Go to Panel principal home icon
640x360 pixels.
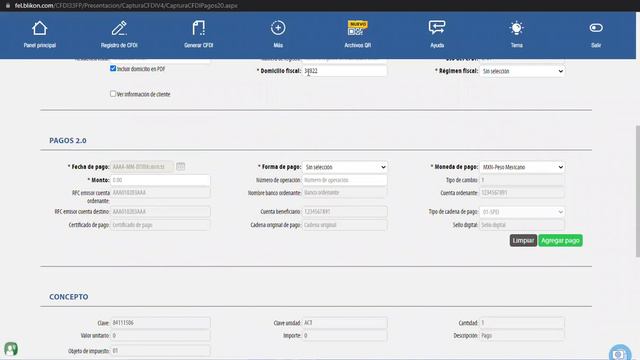click(x=40, y=28)
